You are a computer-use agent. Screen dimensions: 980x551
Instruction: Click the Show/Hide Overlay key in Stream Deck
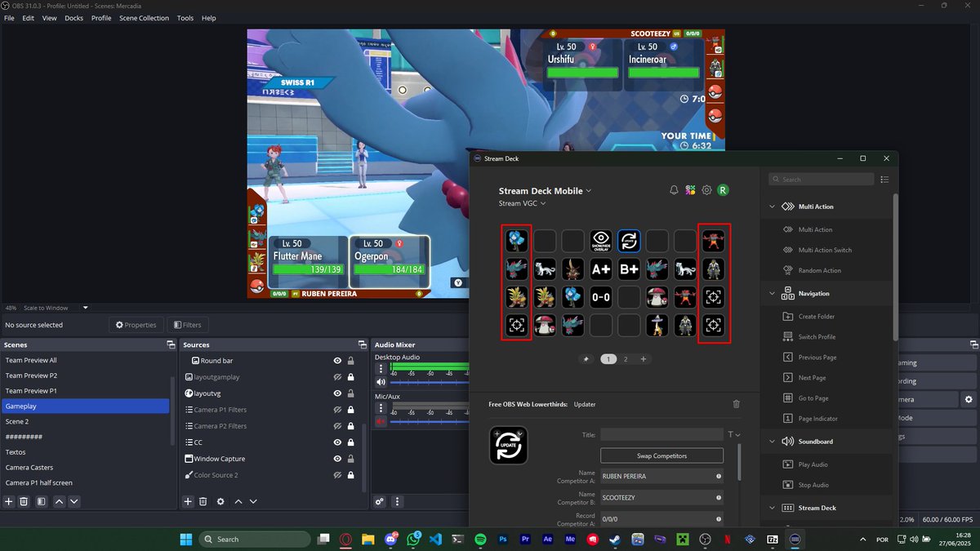[601, 241]
